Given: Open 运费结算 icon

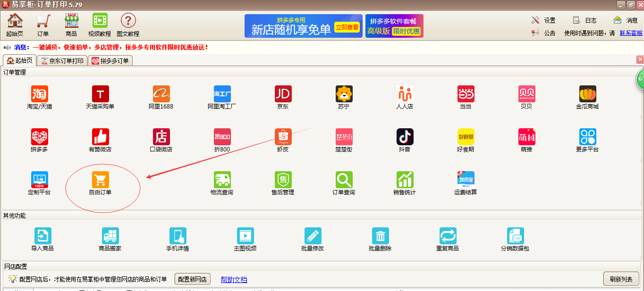Looking at the screenshot, I should (x=466, y=180).
